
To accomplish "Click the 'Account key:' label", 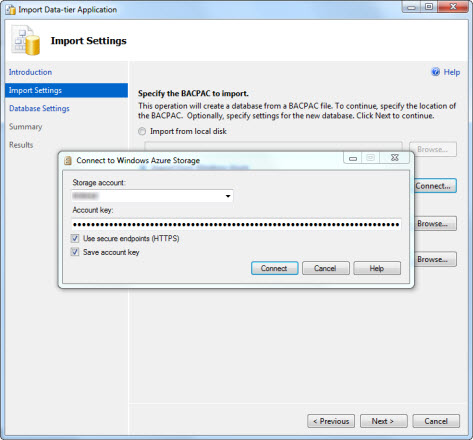I will tap(93, 210).
